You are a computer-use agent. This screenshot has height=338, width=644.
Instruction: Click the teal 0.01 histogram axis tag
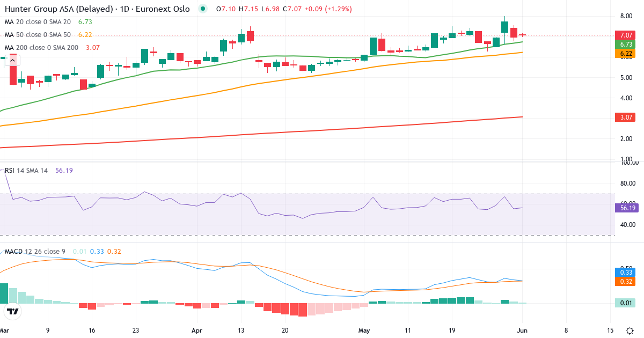click(625, 304)
